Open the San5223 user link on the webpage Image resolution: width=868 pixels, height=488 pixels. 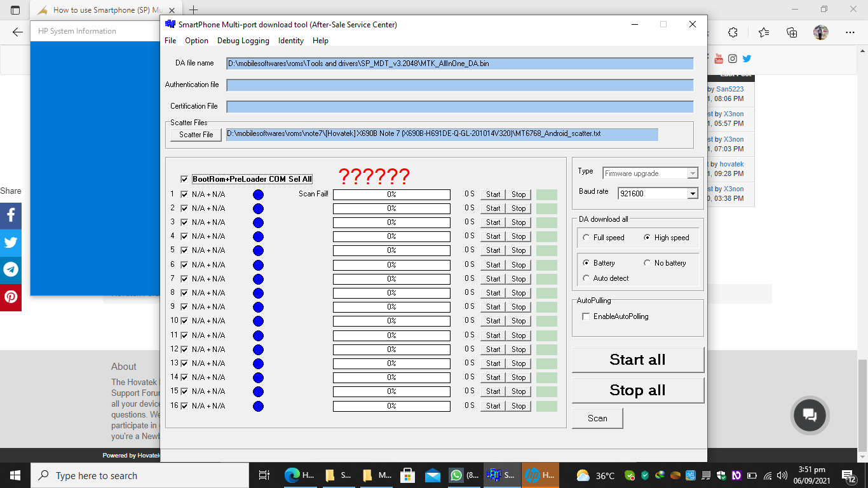tap(729, 90)
